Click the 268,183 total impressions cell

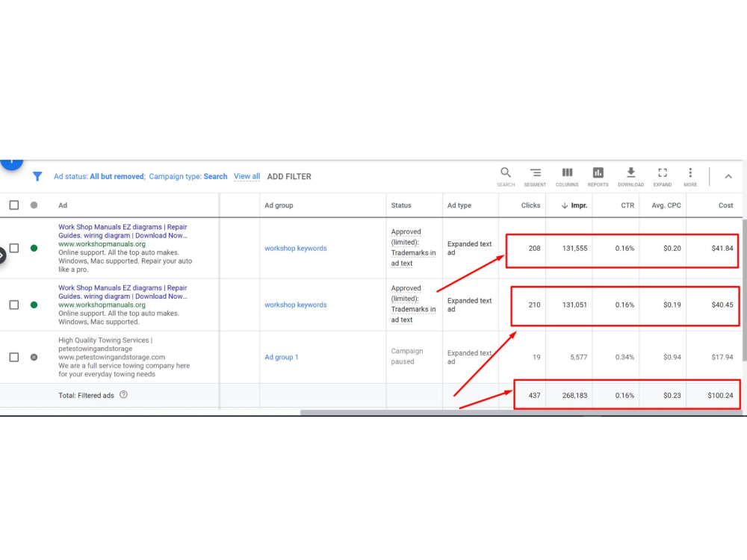[x=574, y=395]
